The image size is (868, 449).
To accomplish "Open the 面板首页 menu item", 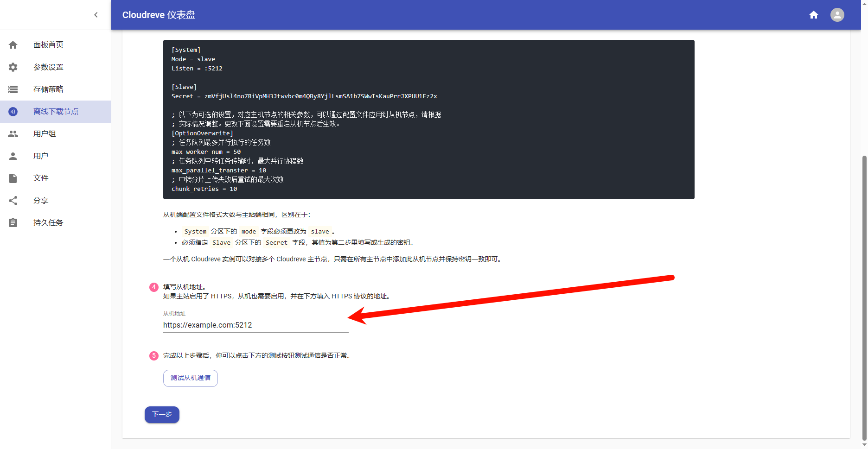I will (55, 45).
